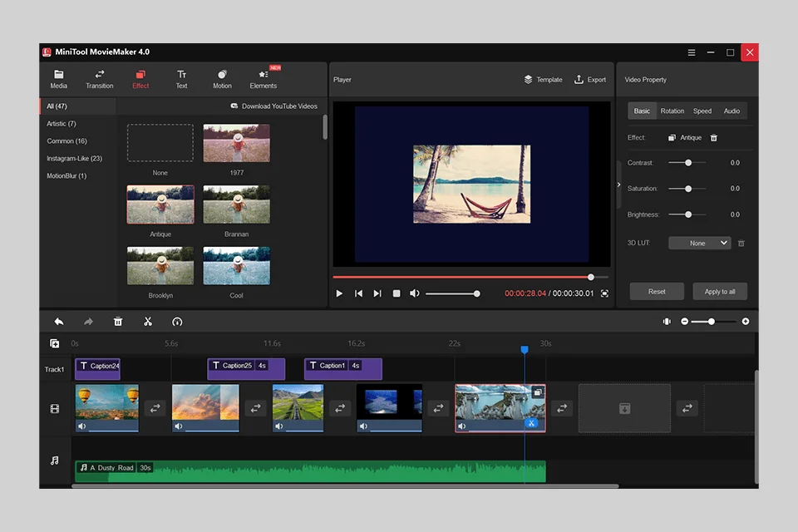Mute audio of sunset clouds clip
The height and width of the screenshot is (532, 798).
point(179,426)
